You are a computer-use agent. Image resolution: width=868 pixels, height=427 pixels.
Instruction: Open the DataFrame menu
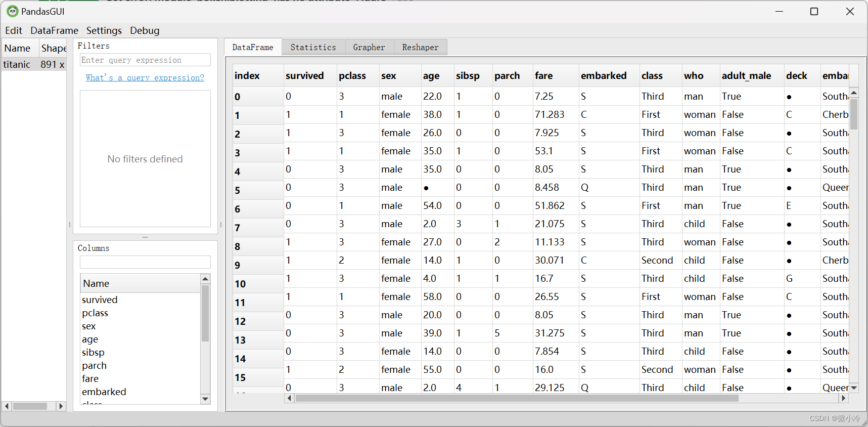click(54, 30)
